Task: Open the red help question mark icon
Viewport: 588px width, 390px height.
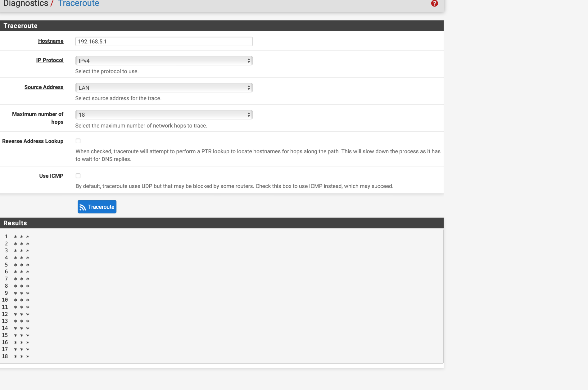Action: coord(434,3)
